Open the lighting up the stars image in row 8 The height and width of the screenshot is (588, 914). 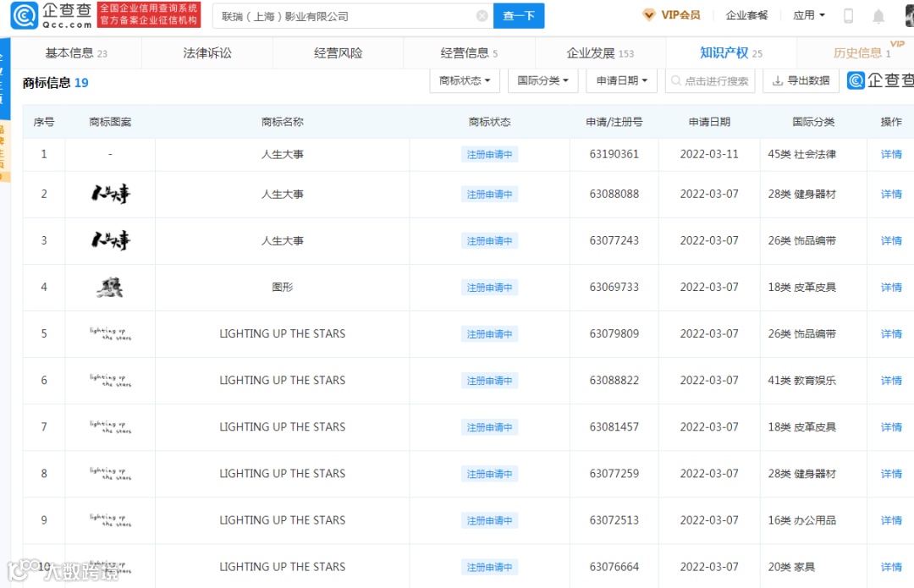coord(110,473)
